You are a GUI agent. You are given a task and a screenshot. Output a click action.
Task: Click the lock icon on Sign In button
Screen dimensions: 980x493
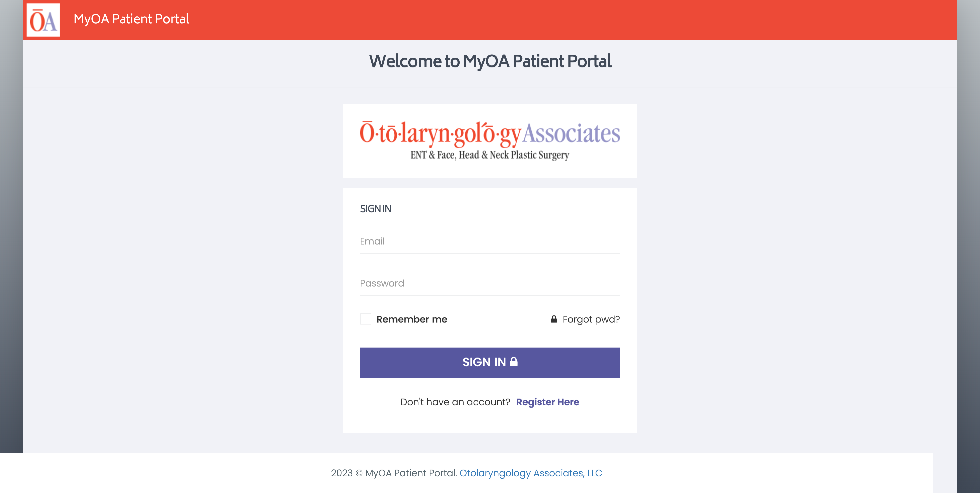(513, 362)
